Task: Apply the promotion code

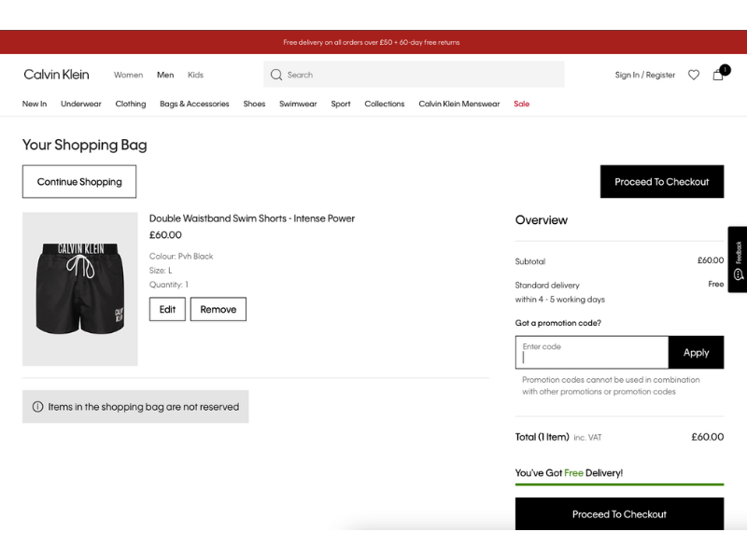Action: pos(696,353)
